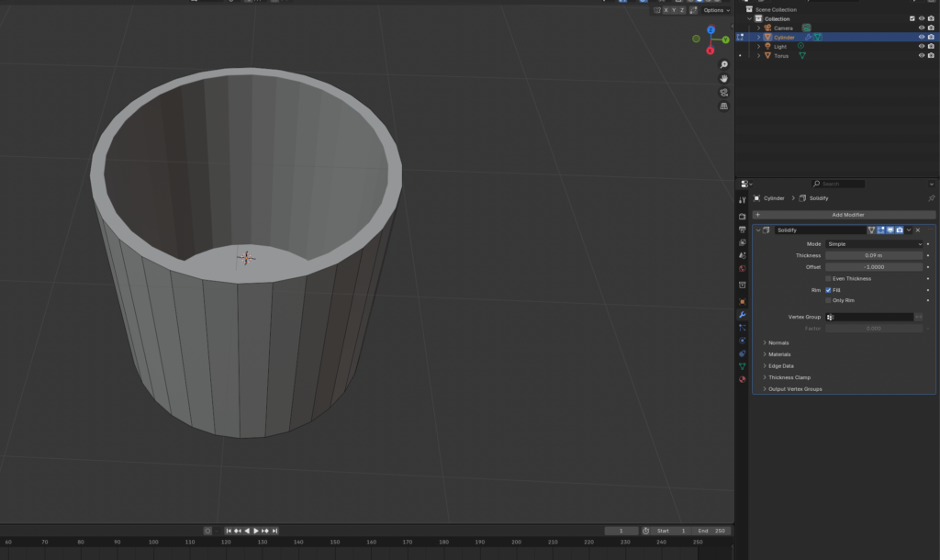The height and width of the screenshot is (560, 940).
Task: Click the Thickness value field
Action: click(874, 255)
